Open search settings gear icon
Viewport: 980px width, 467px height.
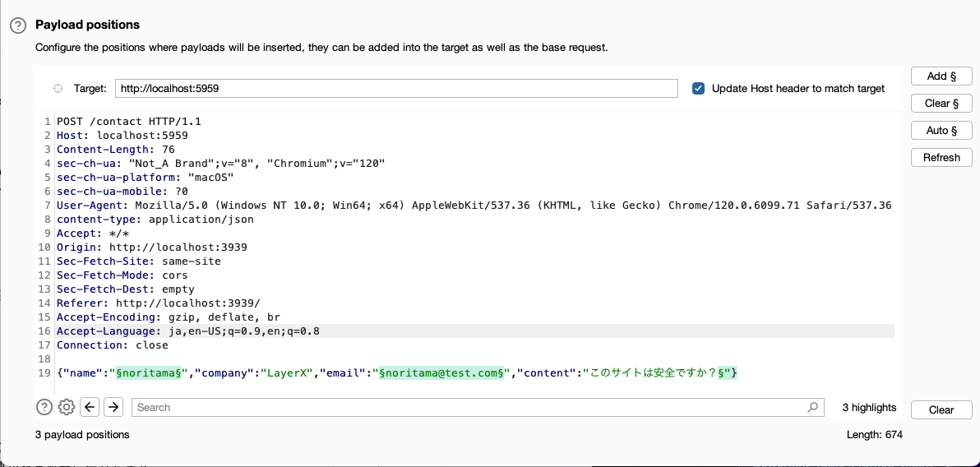point(67,408)
